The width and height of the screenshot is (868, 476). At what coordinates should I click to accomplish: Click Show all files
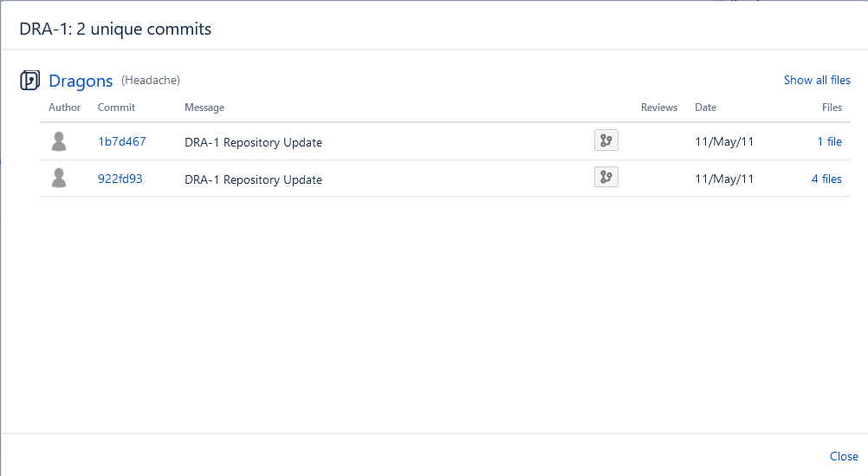coord(817,80)
